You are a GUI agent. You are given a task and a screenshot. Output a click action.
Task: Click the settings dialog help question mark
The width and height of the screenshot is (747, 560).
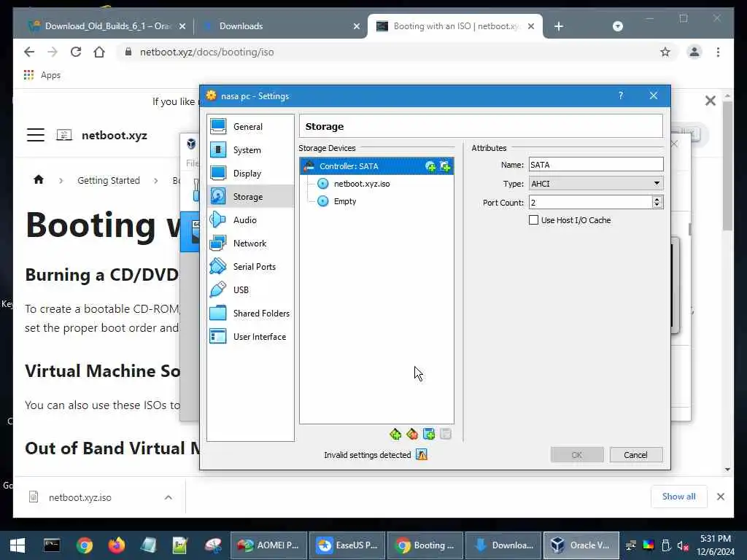point(621,96)
